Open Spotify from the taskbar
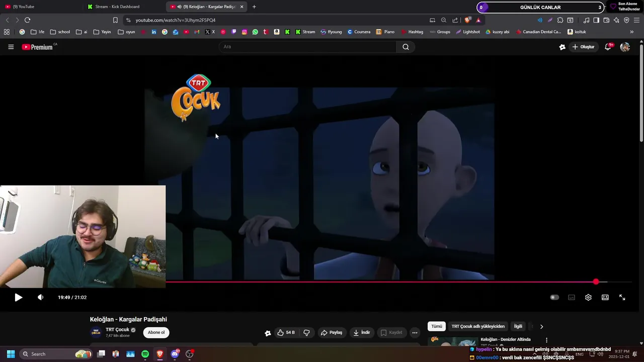This screenshot has width=644, height=362. click(x=145, y=354)
